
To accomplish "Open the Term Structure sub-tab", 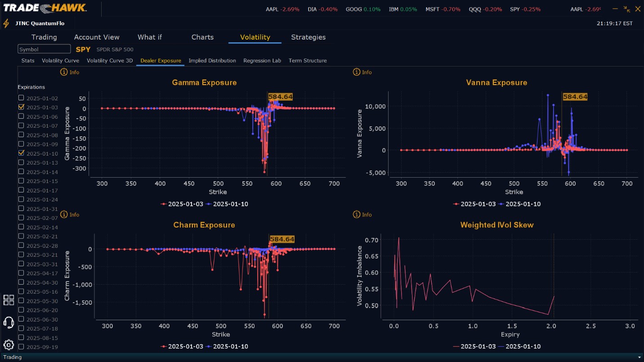I will (x=308, y=60).
